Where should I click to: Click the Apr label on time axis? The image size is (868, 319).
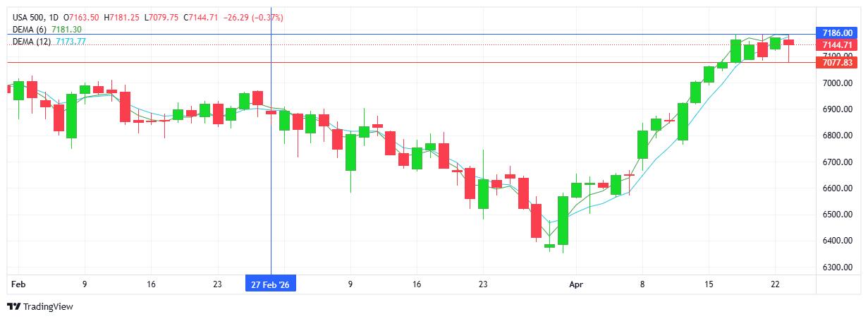[x=576, y=285]
